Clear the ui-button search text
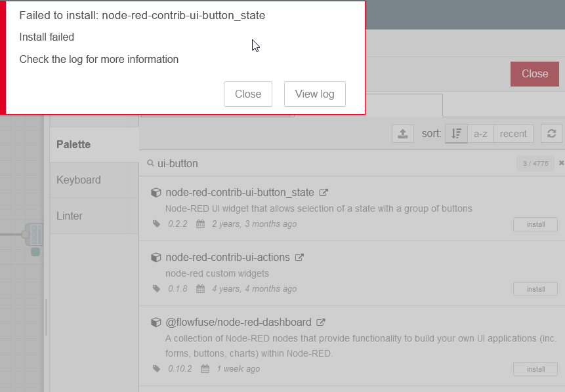The height and width of the screenshot is (392, 565). click(561, 163)
